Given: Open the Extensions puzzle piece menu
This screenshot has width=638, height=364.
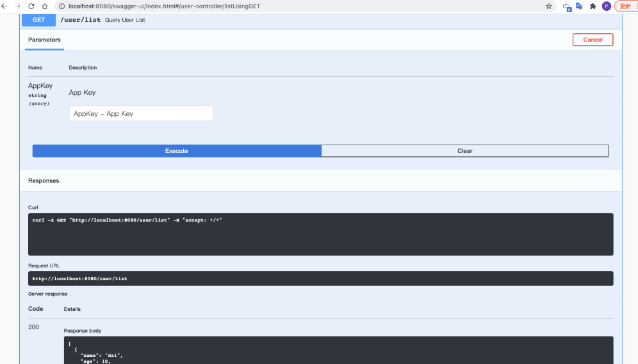Looking at the screenshot, I should point(593,6).
